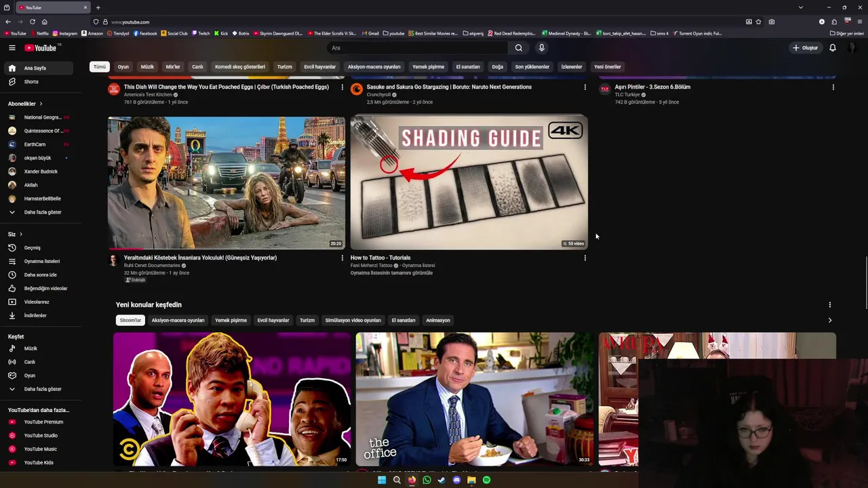868x488 pixels.
Task: Select the Animasyon topic chip
Action: (438, 320)
